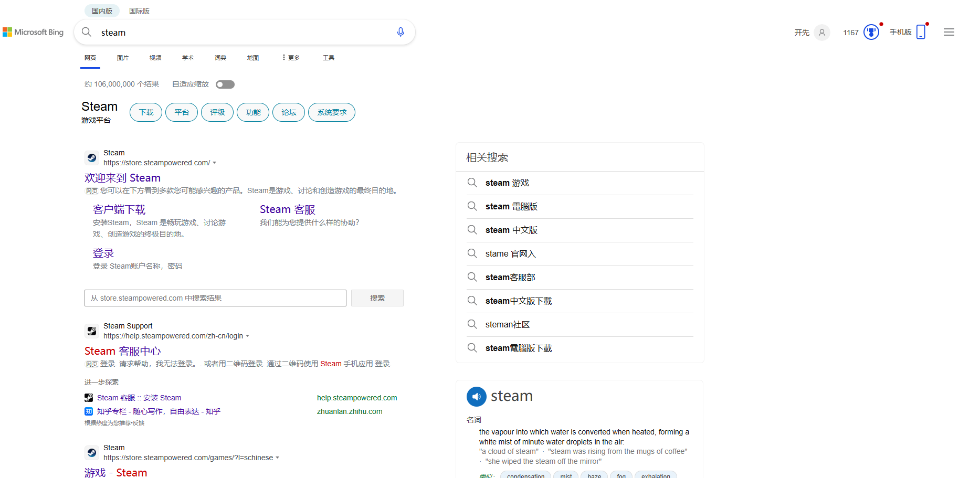
Task: Click the search icon beside 'steam電腦版下載'
Action: (x=472, y=348)
